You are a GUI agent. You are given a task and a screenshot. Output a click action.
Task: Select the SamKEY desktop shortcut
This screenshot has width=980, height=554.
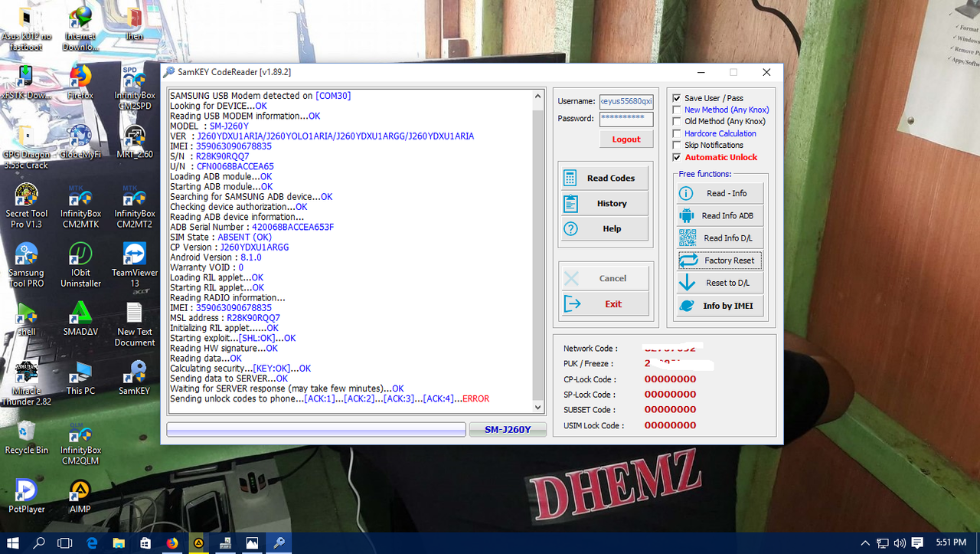point(134,379)
